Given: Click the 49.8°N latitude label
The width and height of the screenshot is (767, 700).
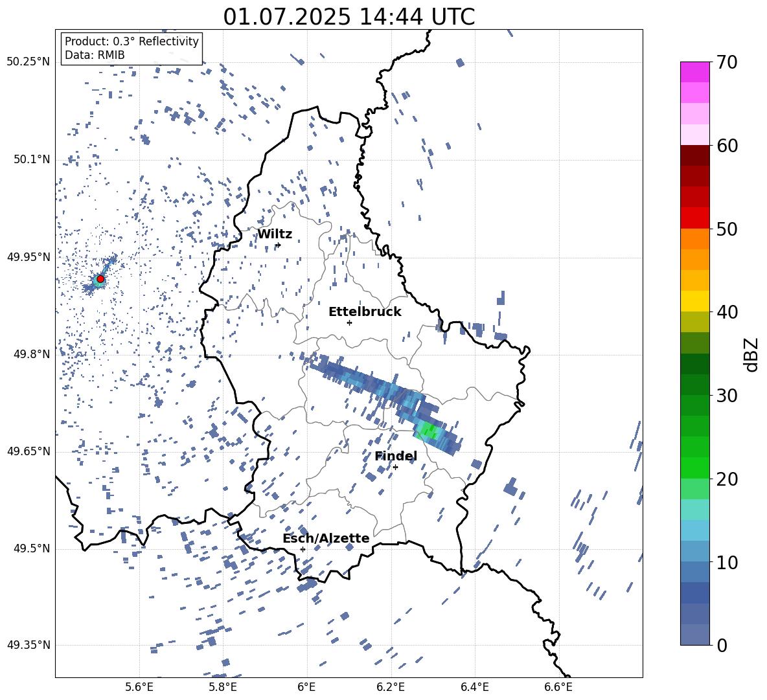Looking at the screenshot, I should click(x=32, y=354).
